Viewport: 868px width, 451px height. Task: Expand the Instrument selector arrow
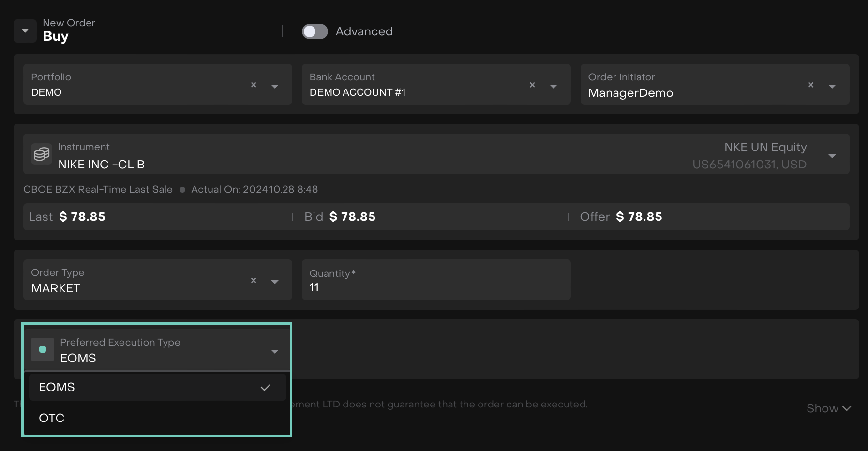pos(832,156)
